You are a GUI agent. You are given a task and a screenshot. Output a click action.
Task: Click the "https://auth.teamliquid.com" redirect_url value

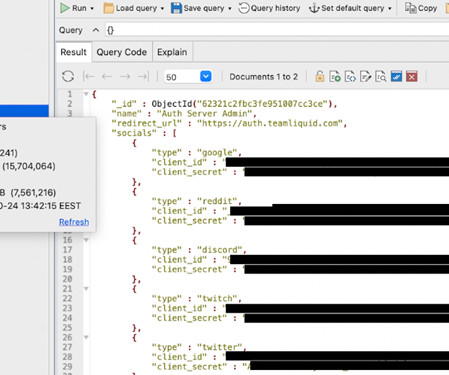click(269, 123)
